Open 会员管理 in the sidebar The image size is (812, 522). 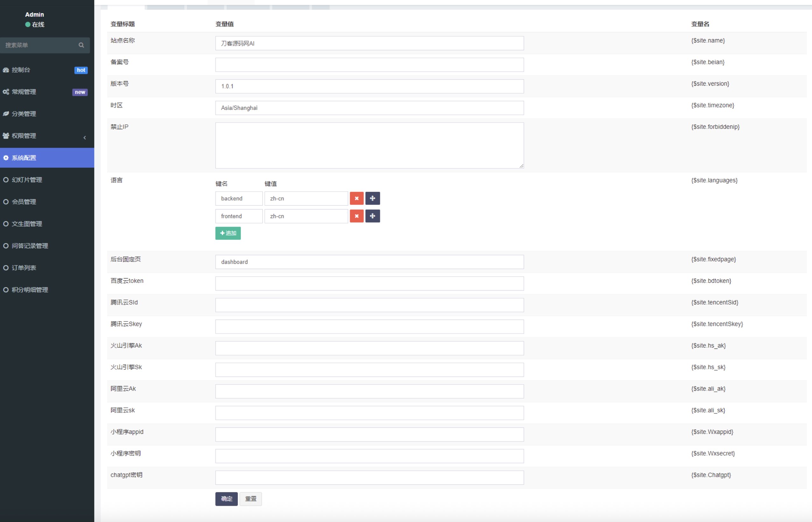pyautogui.click(x=24, y=202)
